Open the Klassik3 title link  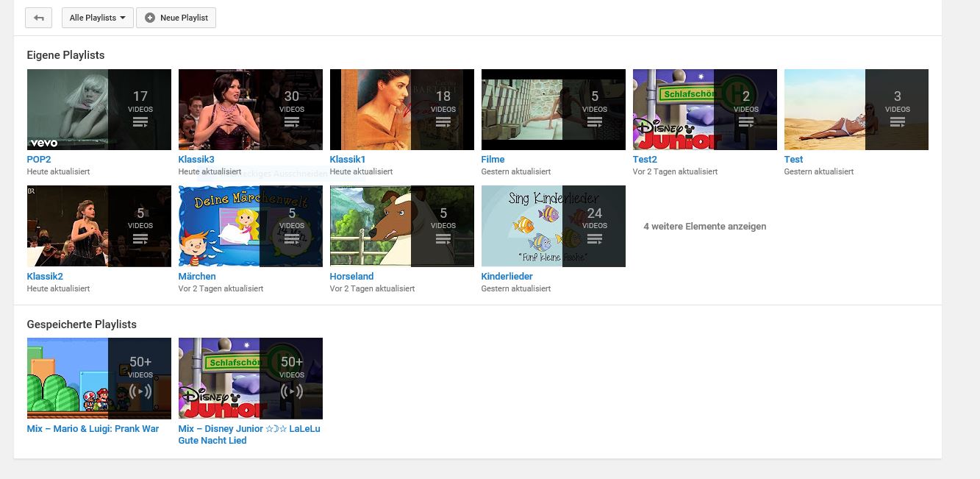pyautogui.click(x=196, y=159)
